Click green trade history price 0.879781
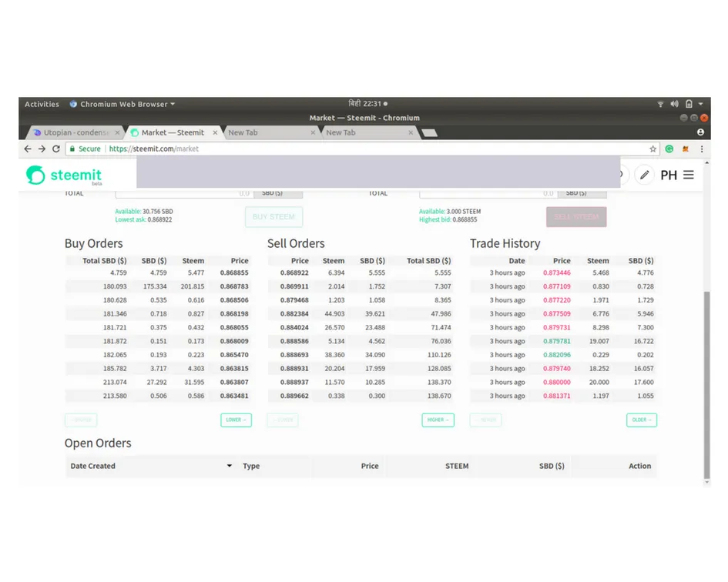 click(x=557, y=341)
